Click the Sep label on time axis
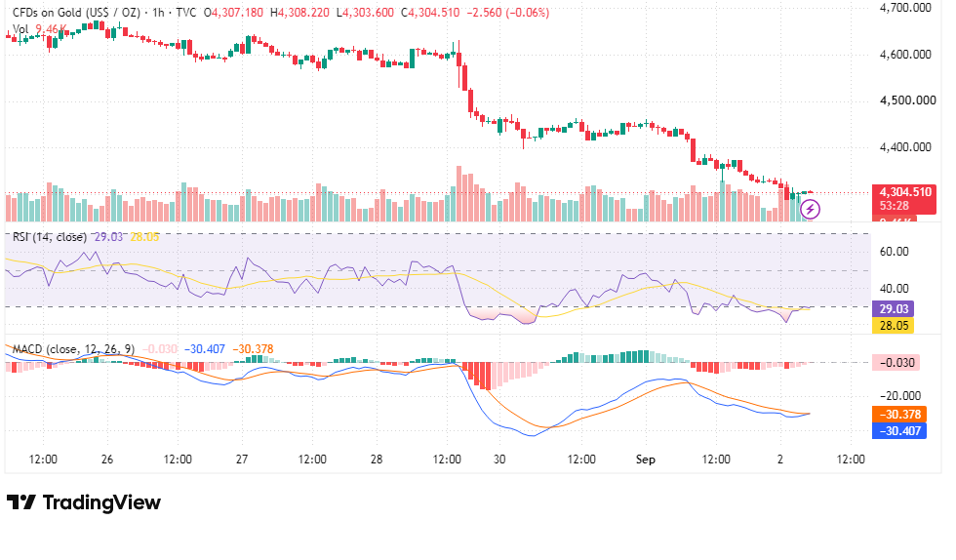Viewport: 956px width, 560px height. [646, 460]
